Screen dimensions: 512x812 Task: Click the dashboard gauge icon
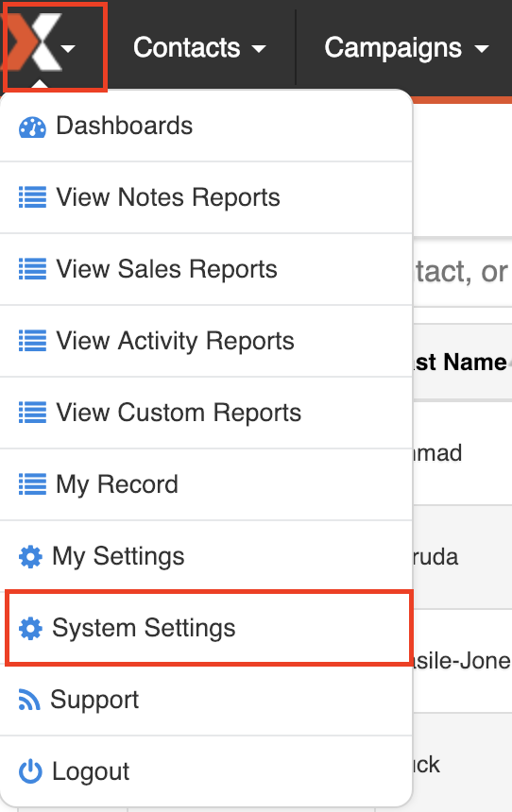point(32,127)
